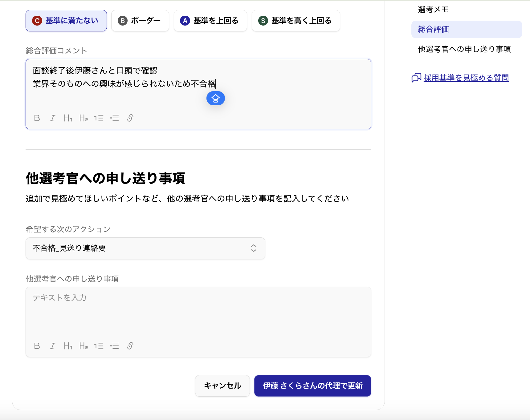Navigate to 他選考官への申し送り事項 sidebar item

464,49
